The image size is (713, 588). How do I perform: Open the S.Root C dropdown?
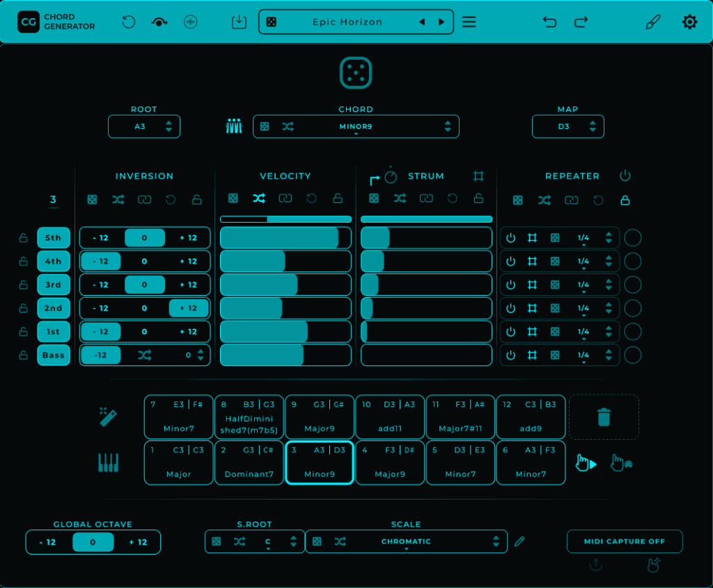coord(255,541)
